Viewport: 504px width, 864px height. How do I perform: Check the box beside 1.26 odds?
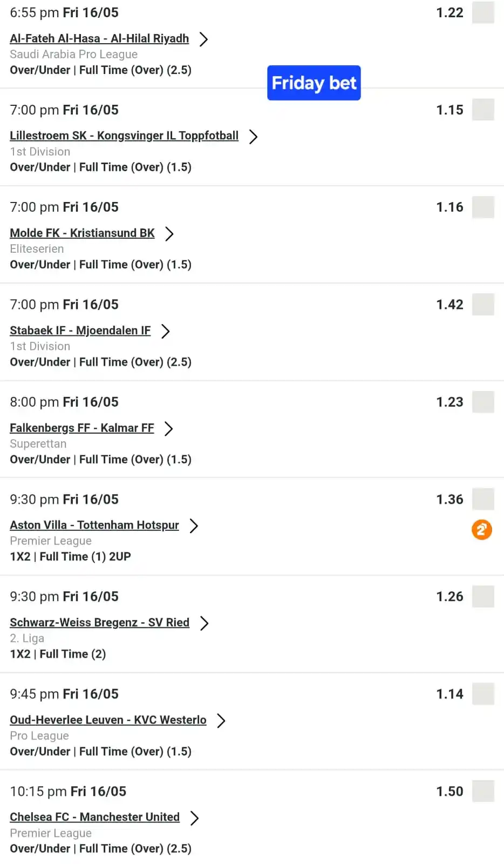click(483, 597)
